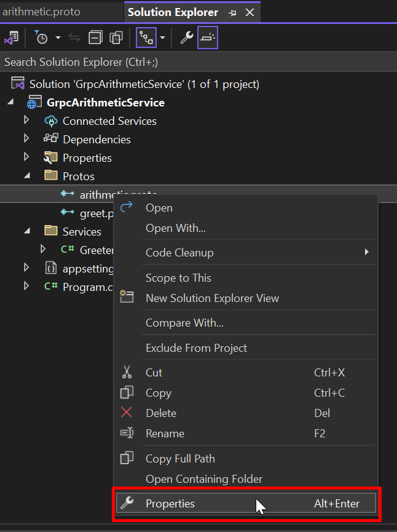Toggle the file nesting button in the toolbar

[x=146, y=38]
